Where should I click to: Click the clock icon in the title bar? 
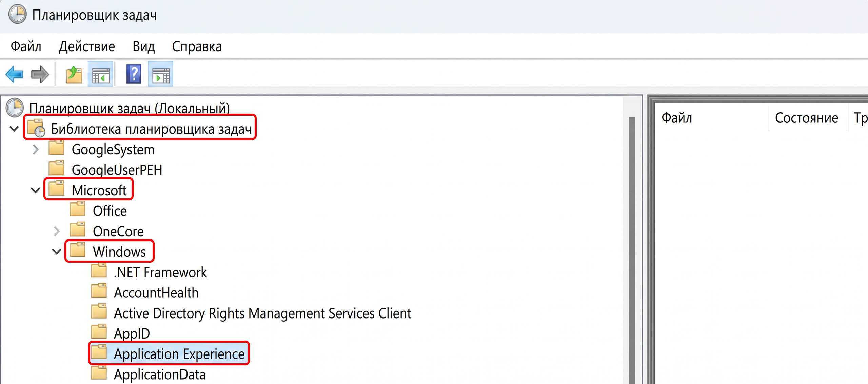click(x=17, y=14)
